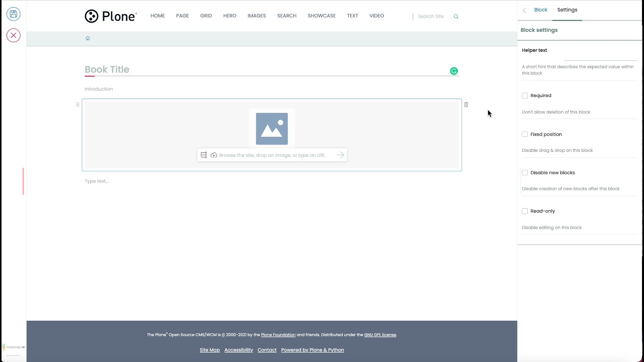Click the green Grammarly icon in title

point(454,71)
